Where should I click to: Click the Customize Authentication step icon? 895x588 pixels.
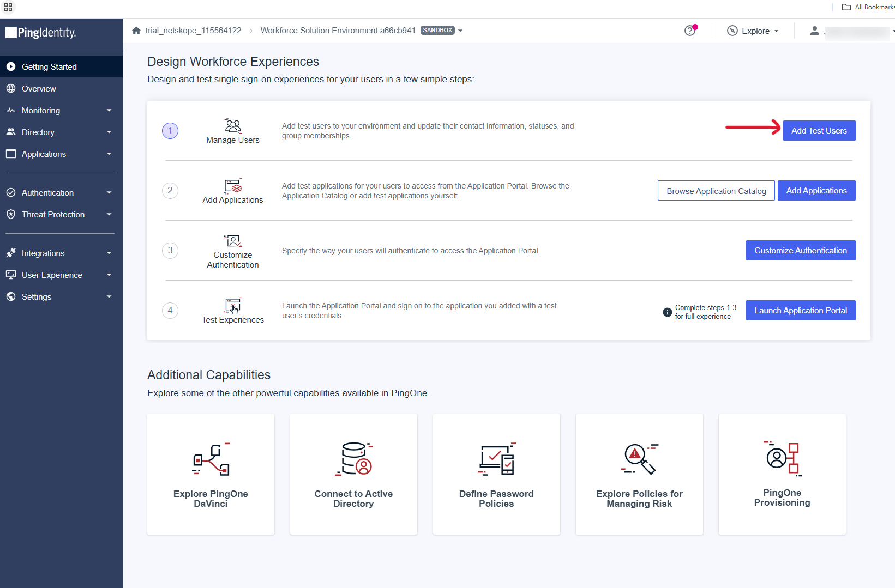[x=233, y=241]
